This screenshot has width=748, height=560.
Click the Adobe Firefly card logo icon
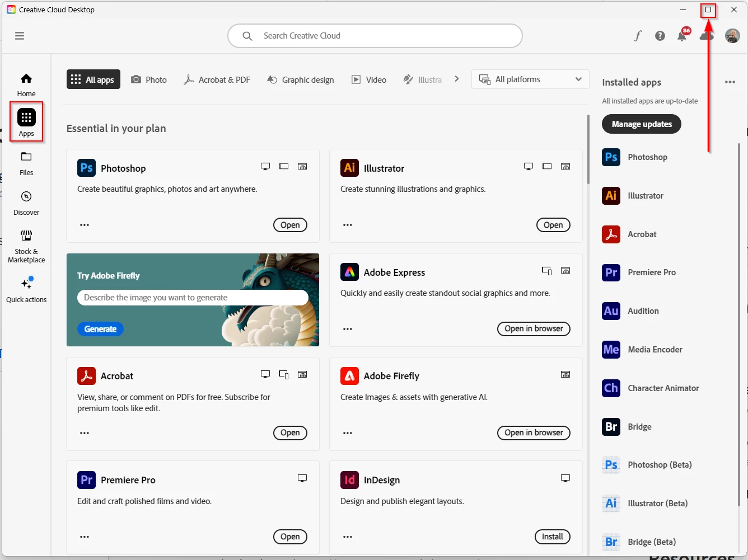(x=349, y=376)
